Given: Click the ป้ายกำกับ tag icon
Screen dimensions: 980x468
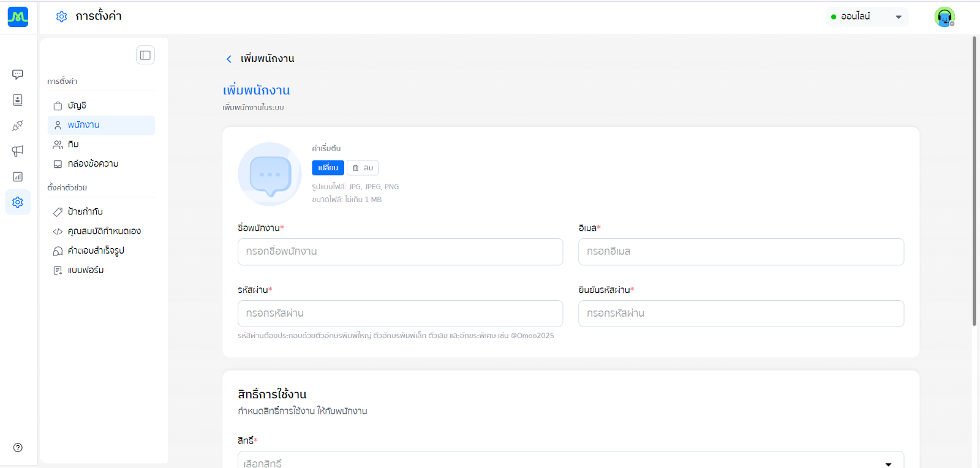Looking at the screenshot, I should click(x=58, y=212).
